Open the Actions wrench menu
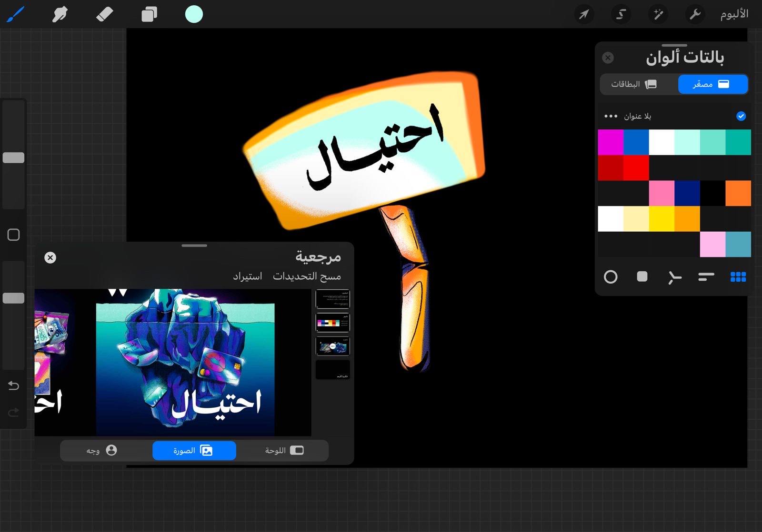This screenshot has height=532, width=762. click(695, 14)
